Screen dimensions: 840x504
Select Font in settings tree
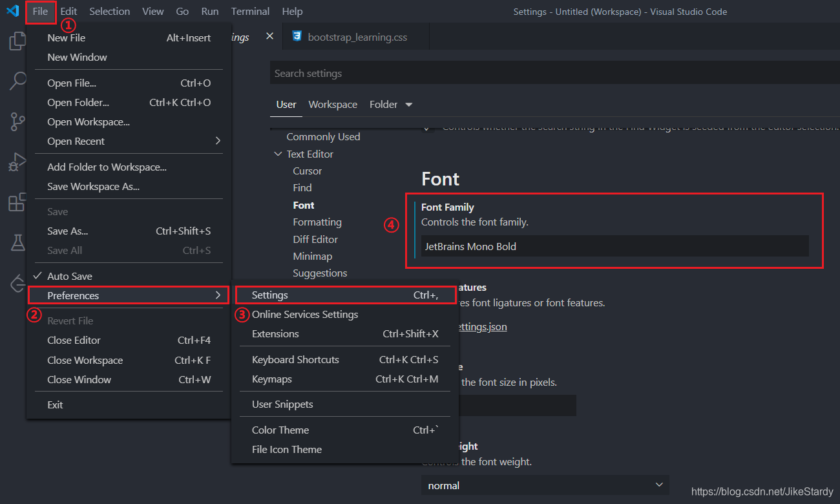coord(304,205)
